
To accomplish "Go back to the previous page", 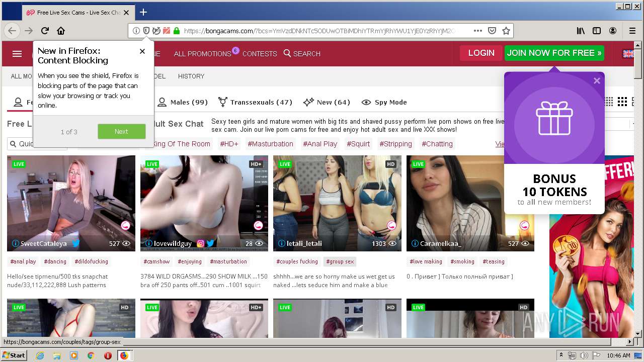I will tap(12, 31).
